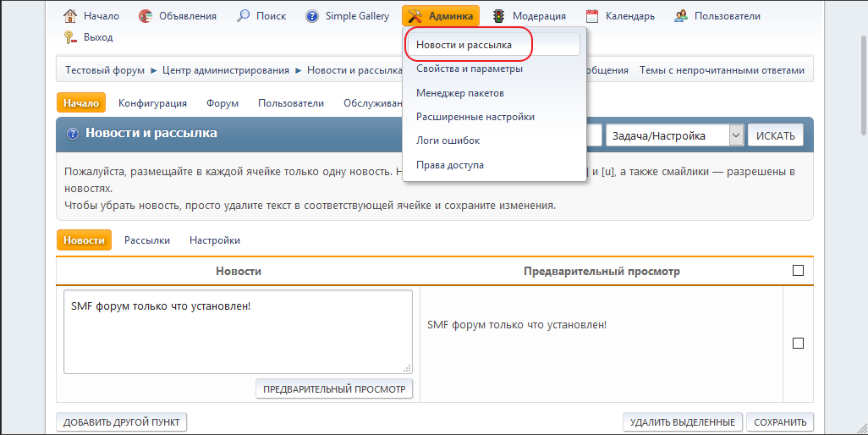Check the box for the SMF news row

(x=798, y=343)
